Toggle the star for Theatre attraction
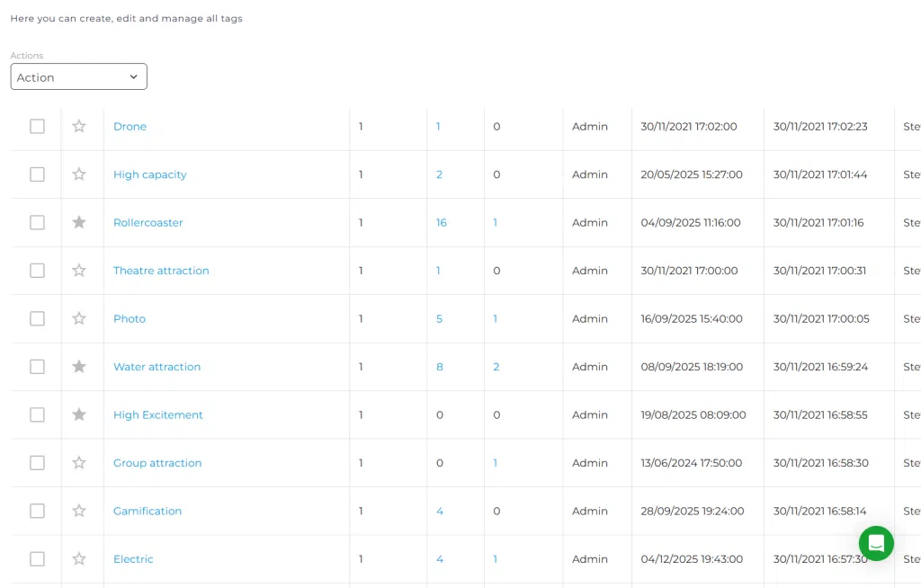Screen dimensions: 921x588 click(x=79, y=271)
